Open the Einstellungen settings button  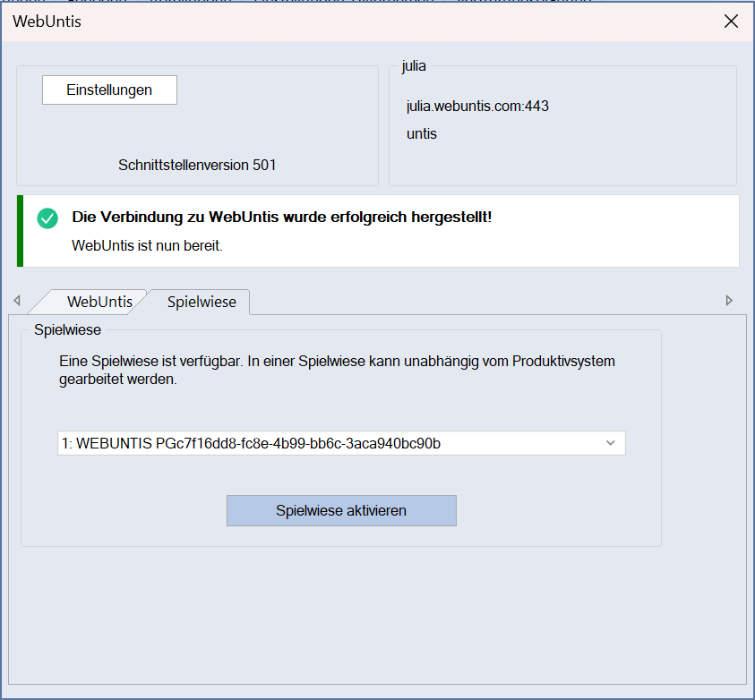(x=109, y=90)
